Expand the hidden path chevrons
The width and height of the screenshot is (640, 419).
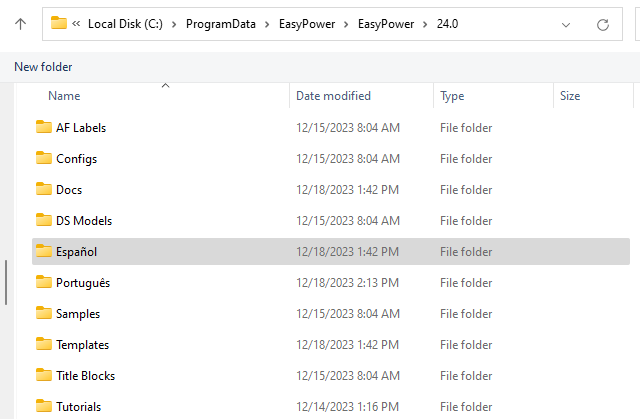point(77,23)
